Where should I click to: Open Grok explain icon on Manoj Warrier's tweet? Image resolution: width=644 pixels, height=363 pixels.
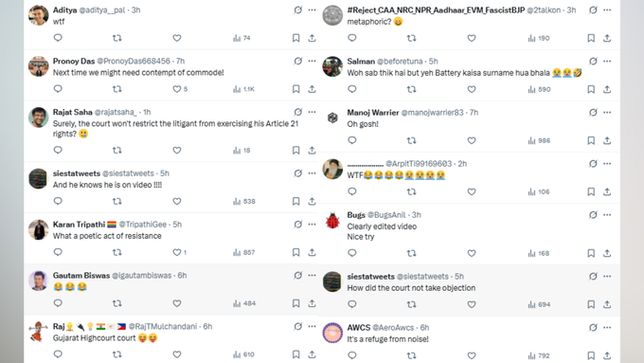593,112
